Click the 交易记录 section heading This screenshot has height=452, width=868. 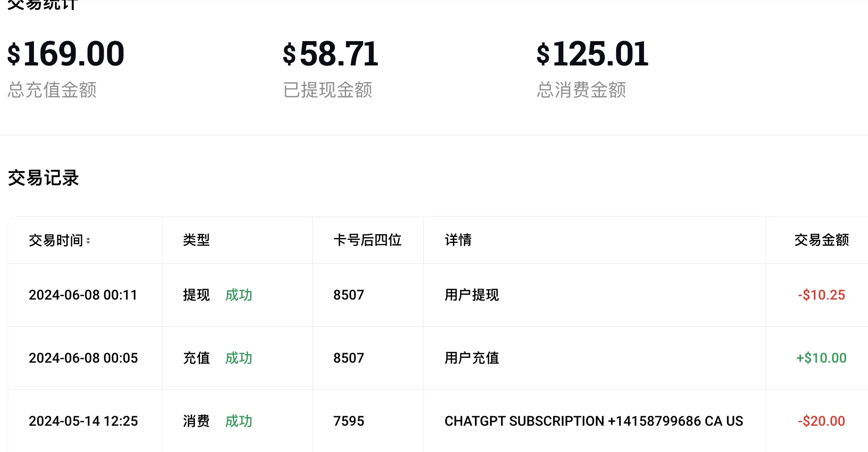[43, 178]
